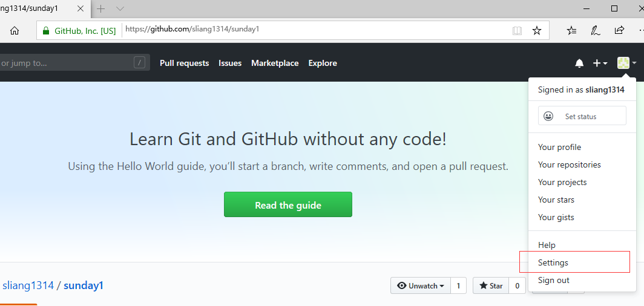This screenshot has height=306, width=644.
Task: Expand the plus create-new dropdown
Action: coord(600,63)
